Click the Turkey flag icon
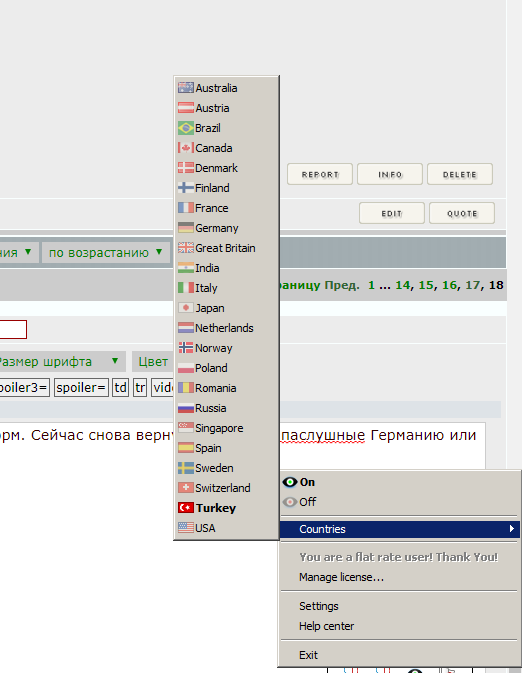The width and height of the screenshot is (522, 673). pos(186,508)
